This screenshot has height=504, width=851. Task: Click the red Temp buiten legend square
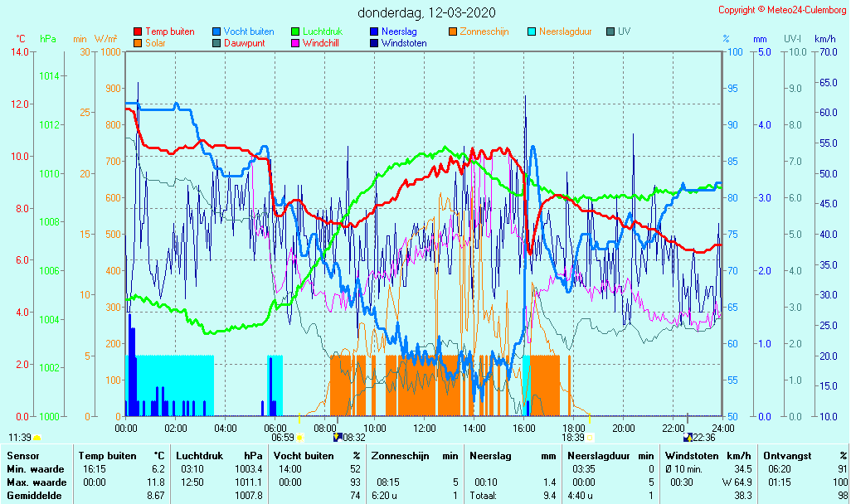[x=138, y=32]
